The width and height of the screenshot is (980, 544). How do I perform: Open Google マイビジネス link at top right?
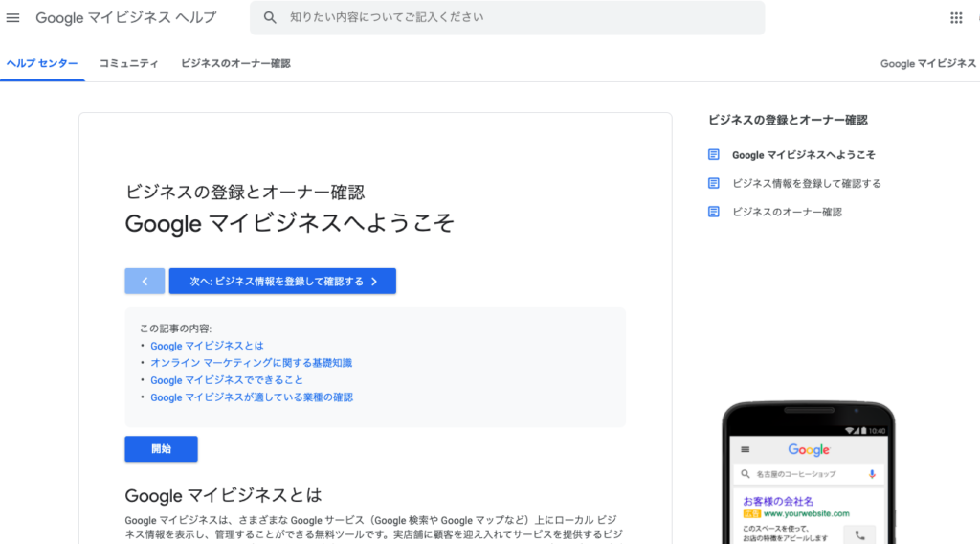pyautogui.click(x=928, y=63)
